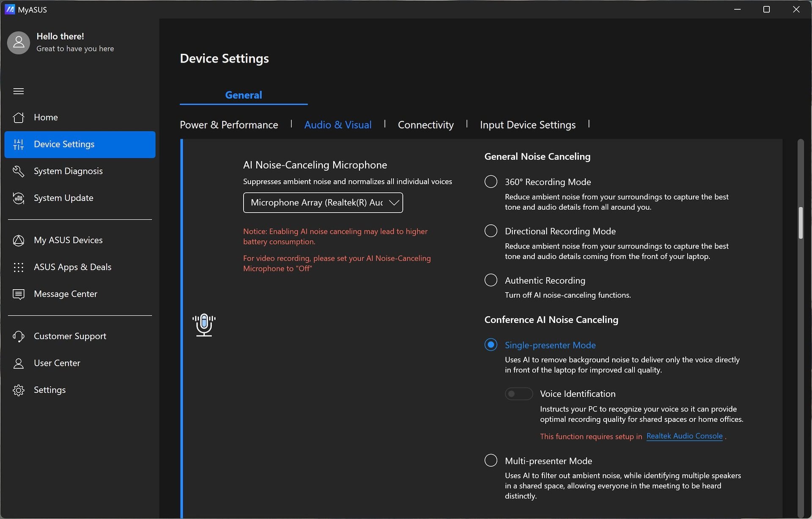
Task: Open Settings gear icon in sidebar
Action: 19,390
